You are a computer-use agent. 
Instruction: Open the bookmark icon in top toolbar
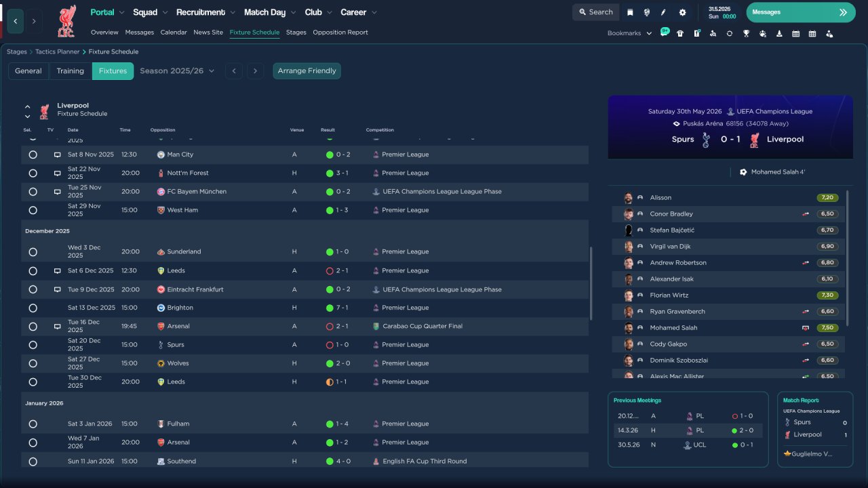[630, 12]
